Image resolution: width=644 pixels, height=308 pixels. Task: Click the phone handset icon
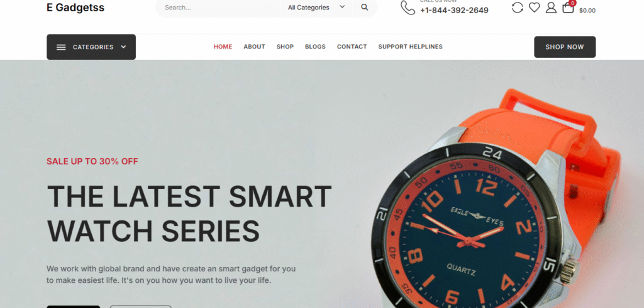tap(408, 8)
